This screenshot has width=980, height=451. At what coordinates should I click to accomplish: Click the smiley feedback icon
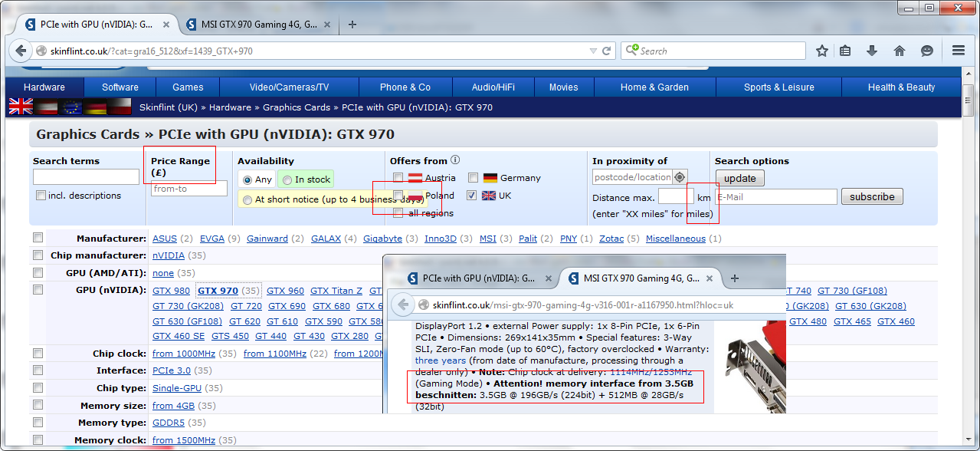point(927,51)
